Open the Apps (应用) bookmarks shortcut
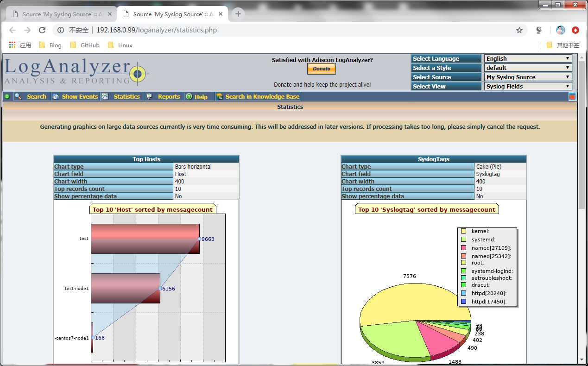This screenshot has width=588, height=366. 20,45
